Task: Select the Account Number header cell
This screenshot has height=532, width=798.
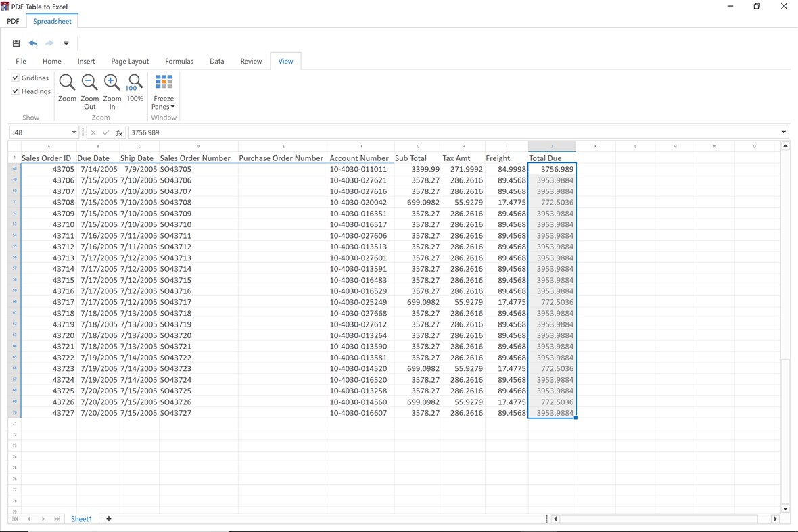Action: (361, 158)
